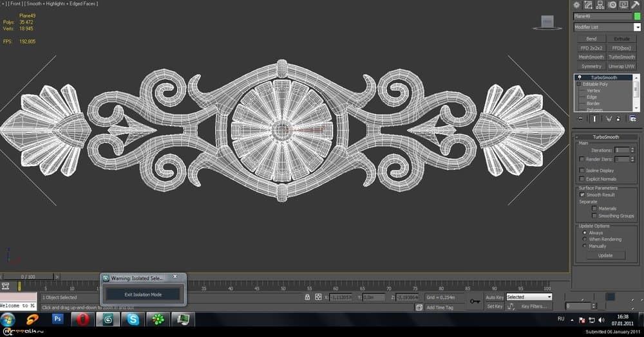Select the Vertex sub-object level

click(x=593, y=91)
